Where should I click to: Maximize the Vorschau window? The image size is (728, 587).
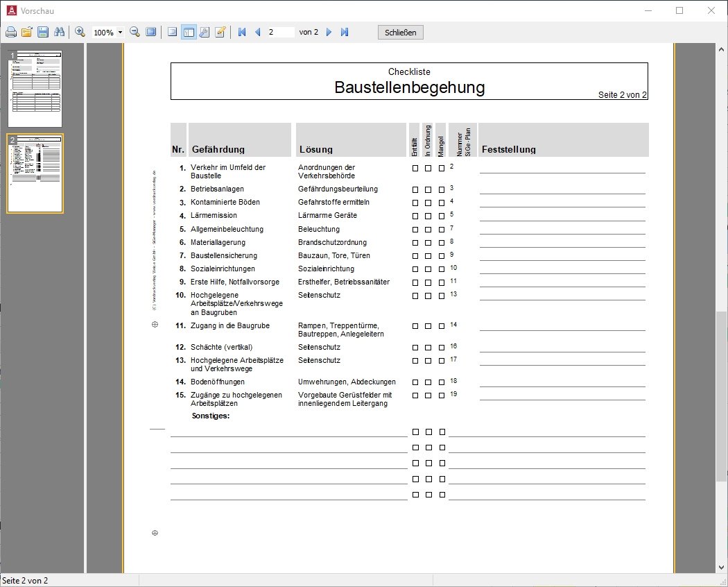pyautogui.click(x=679, y=10)
